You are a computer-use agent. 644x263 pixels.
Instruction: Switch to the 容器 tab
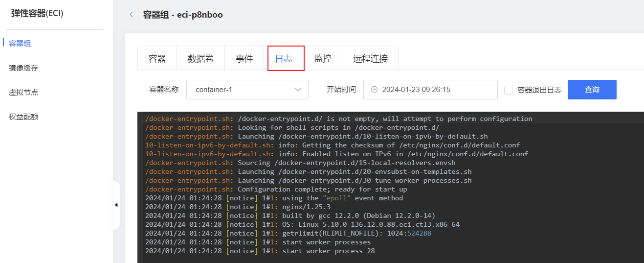[157, 59]
